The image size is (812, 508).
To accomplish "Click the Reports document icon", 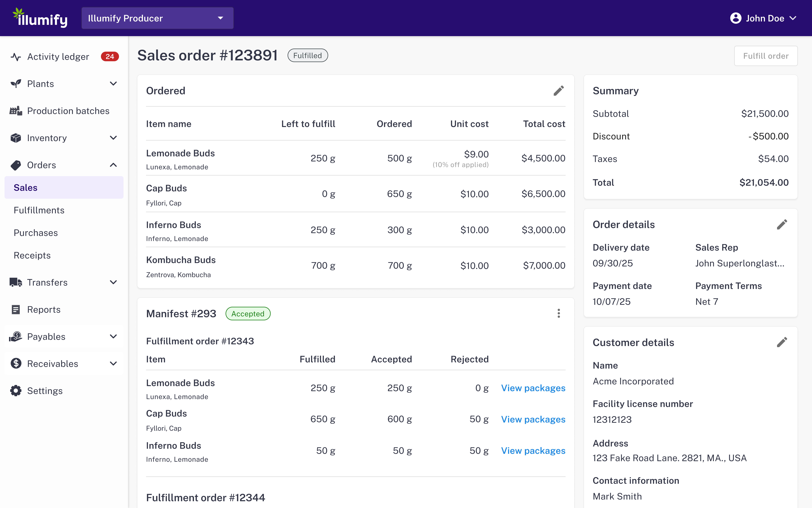I will (x=16, y=309).
